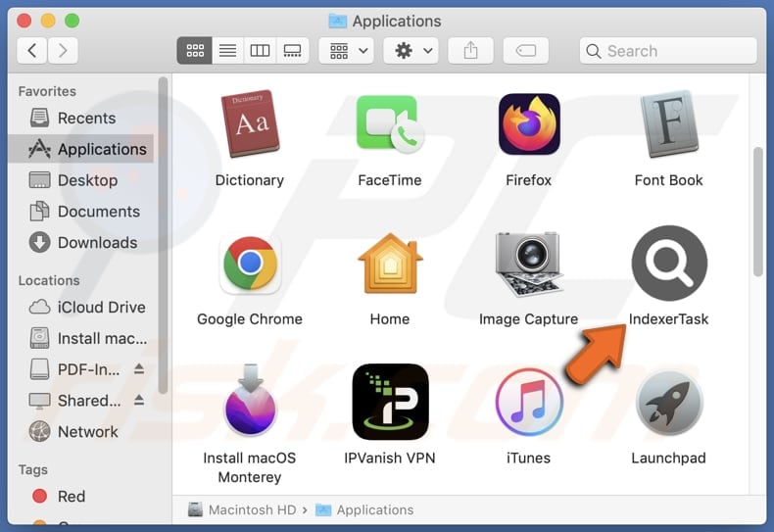Click the sidebar vertical scrollbar
Viewport: 774px width, 532px height.
click(x=163, y=235)
